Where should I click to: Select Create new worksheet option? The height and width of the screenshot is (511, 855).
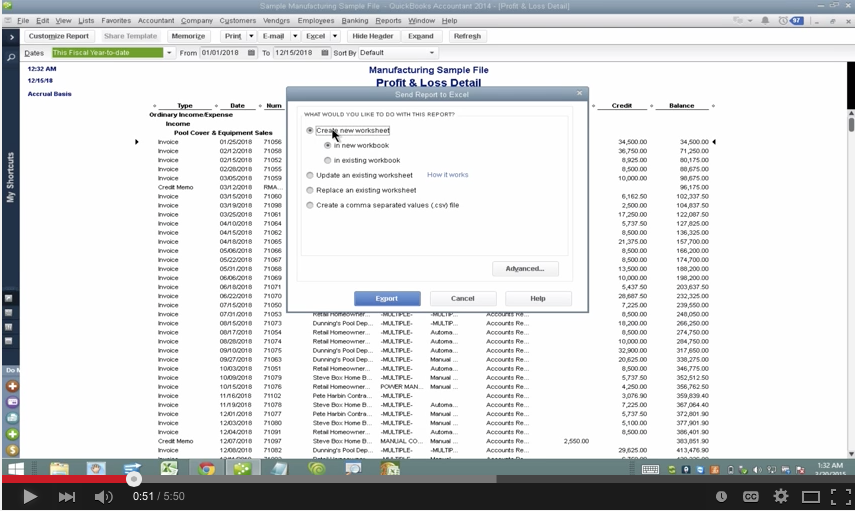point(310,130)
